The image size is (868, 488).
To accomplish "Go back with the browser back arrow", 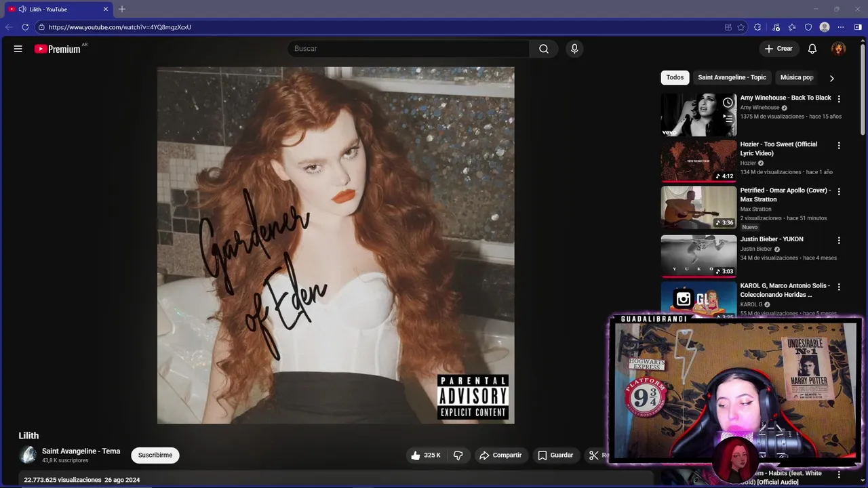I will coord(9,27).
